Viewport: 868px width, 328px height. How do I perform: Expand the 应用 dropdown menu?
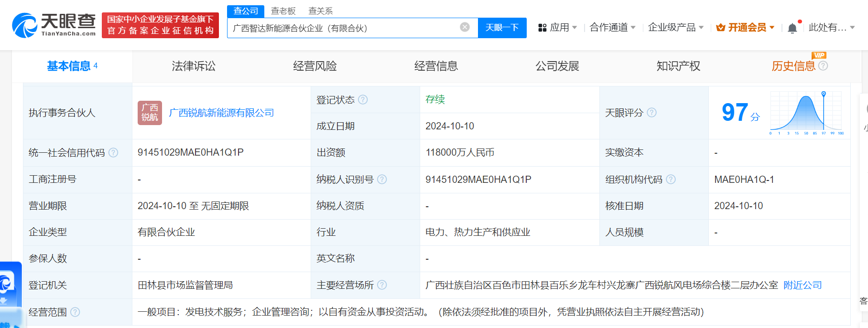tap(558, 28)
